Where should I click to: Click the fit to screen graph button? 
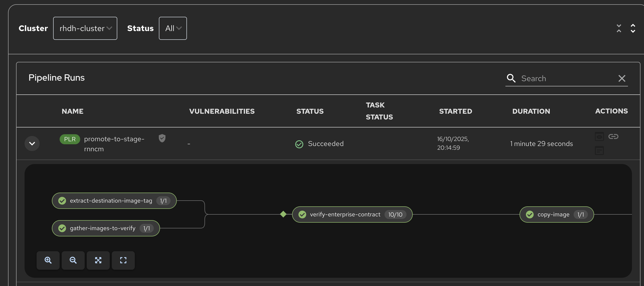pyautogui.click(x=98, y=260)
